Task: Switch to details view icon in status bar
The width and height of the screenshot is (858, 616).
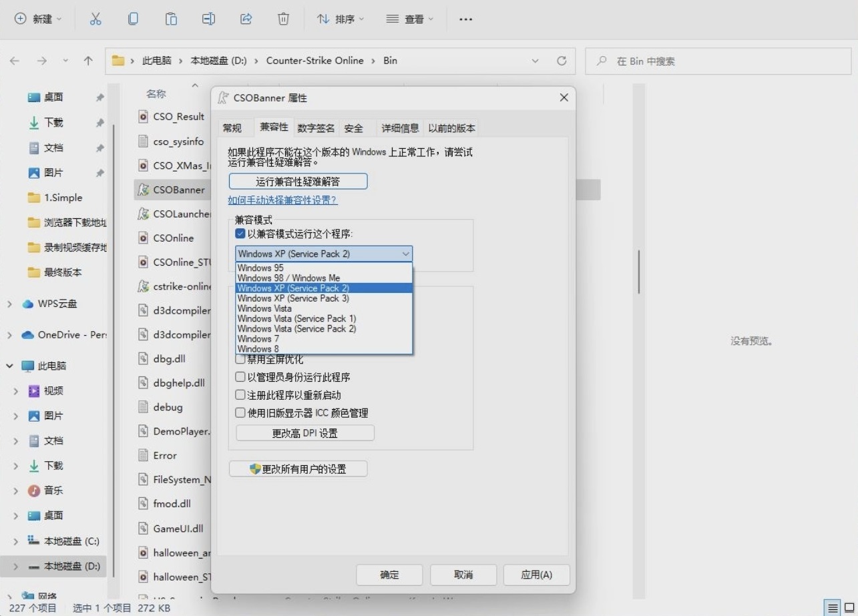Action: click(x=833, y=608)
